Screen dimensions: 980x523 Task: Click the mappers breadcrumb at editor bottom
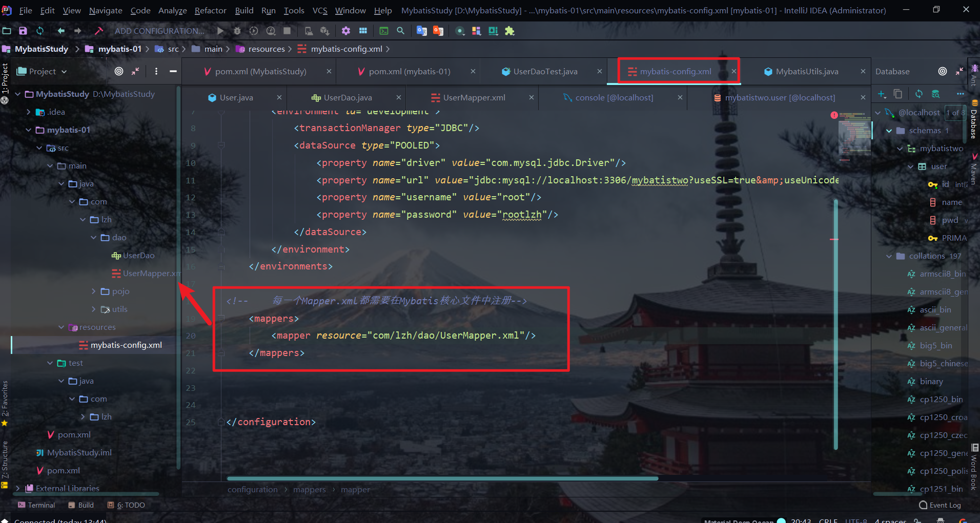click(310, 489)
